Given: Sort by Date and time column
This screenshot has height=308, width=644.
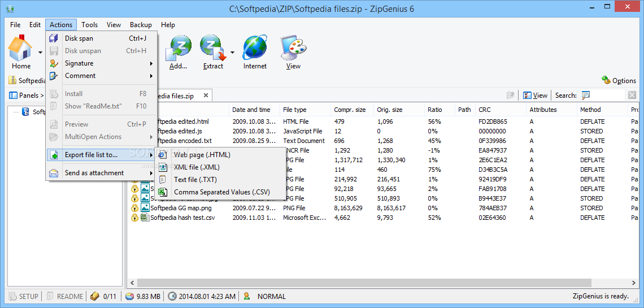Looking at the screenshot, I should 254,110.
